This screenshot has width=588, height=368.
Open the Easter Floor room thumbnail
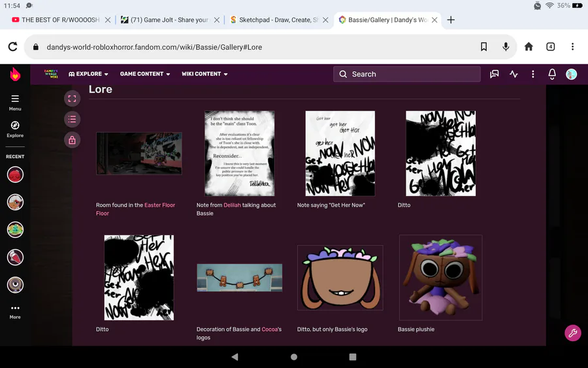[139, 154]
